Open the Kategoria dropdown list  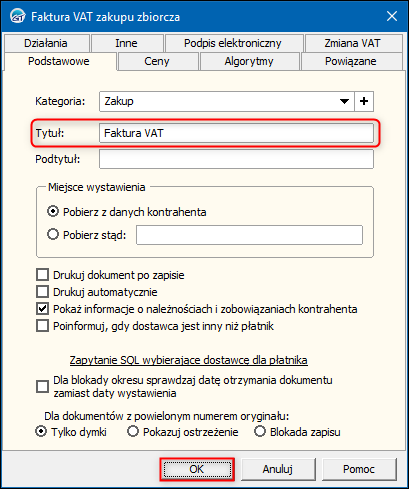coord(344,101)
